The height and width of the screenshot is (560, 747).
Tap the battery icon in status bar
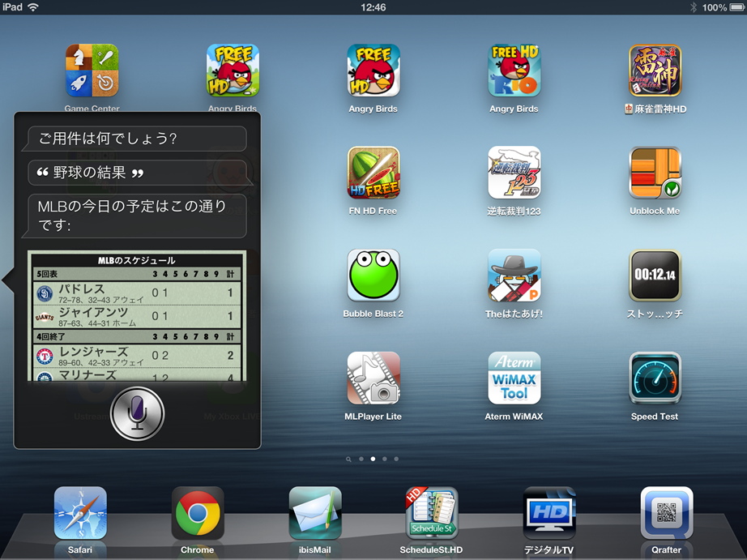(737, 7)
